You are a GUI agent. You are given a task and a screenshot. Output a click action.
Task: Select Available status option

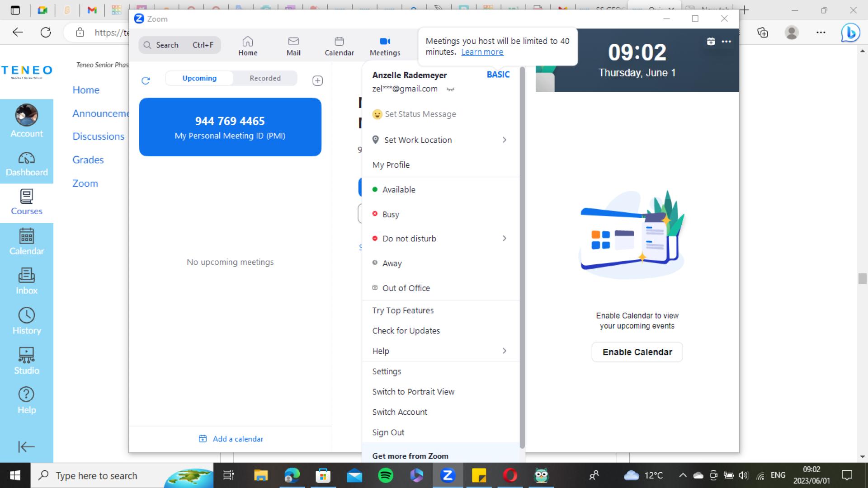tap(398, 189)
